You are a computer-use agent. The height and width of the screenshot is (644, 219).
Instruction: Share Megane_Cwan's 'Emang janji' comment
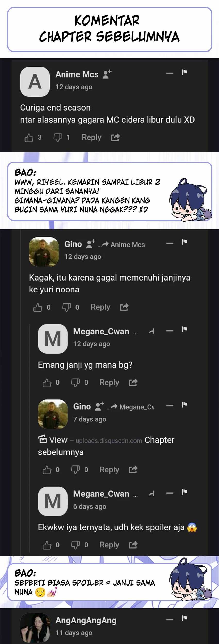(133, 383)
